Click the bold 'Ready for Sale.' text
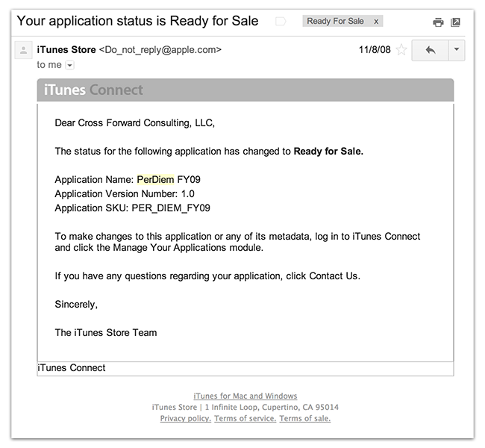Image resolution: width=485 pixels, height=448 pixels. pos(328,152)
